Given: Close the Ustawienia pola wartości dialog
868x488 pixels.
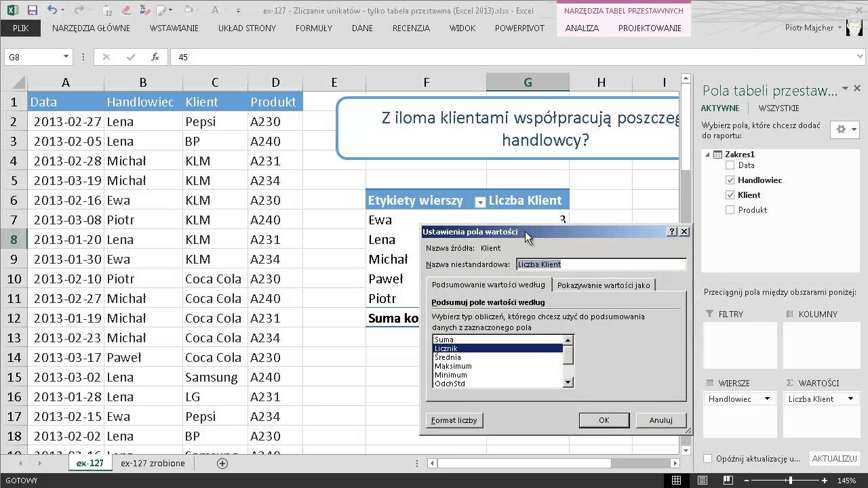Looking at the screenshot, I should pos(684,231).
